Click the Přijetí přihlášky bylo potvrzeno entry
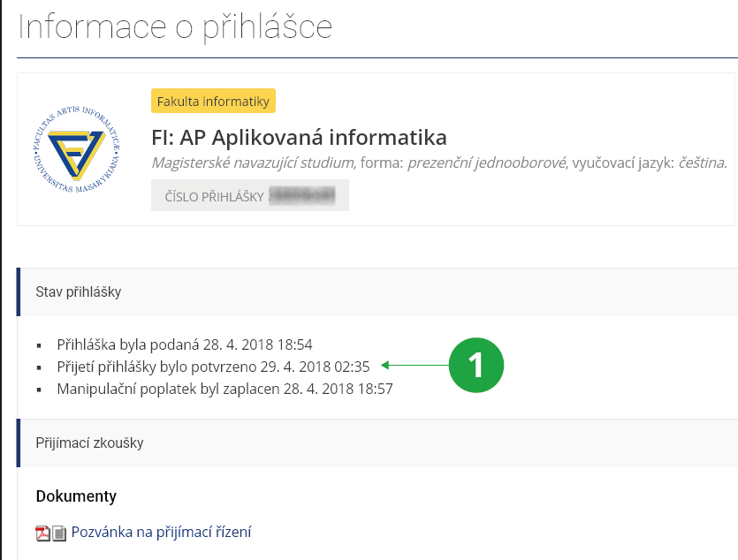The image size is (738, 560). (213, 366)
